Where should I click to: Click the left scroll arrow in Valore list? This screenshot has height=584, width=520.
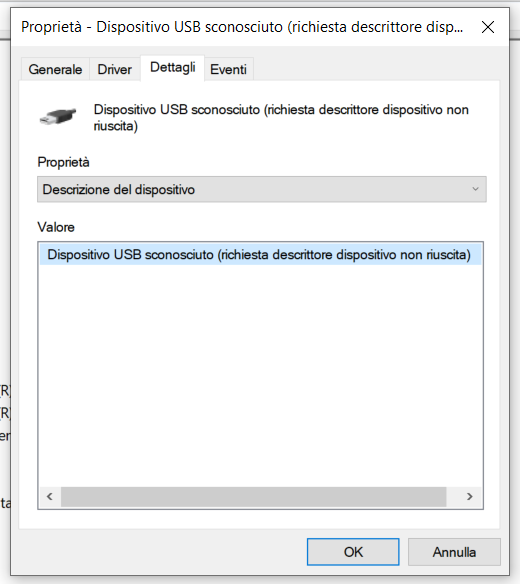pos(50,496)
